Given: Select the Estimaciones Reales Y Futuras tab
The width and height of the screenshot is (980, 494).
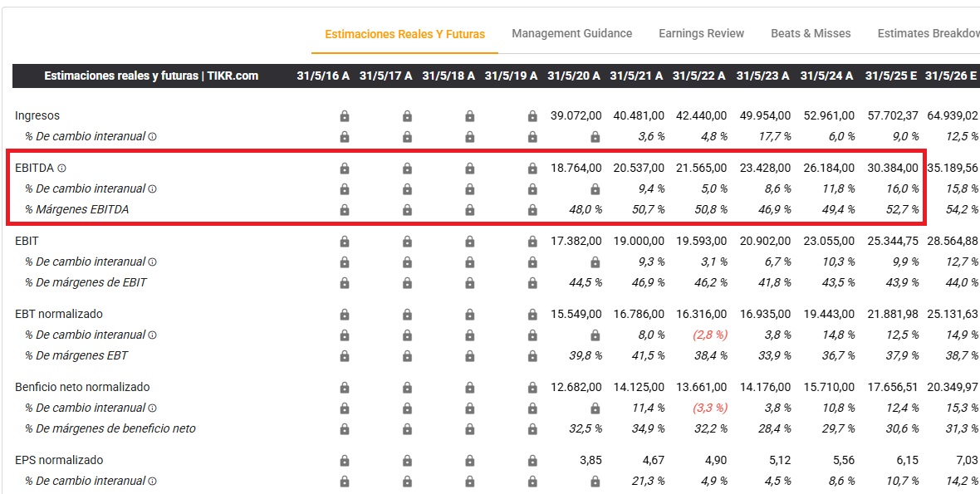Looking at the screenshot, I should [x=404, y=34].
